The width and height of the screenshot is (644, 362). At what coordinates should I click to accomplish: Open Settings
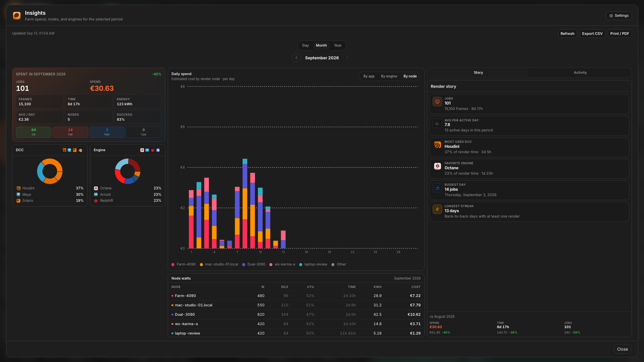[x=619, y=16]
